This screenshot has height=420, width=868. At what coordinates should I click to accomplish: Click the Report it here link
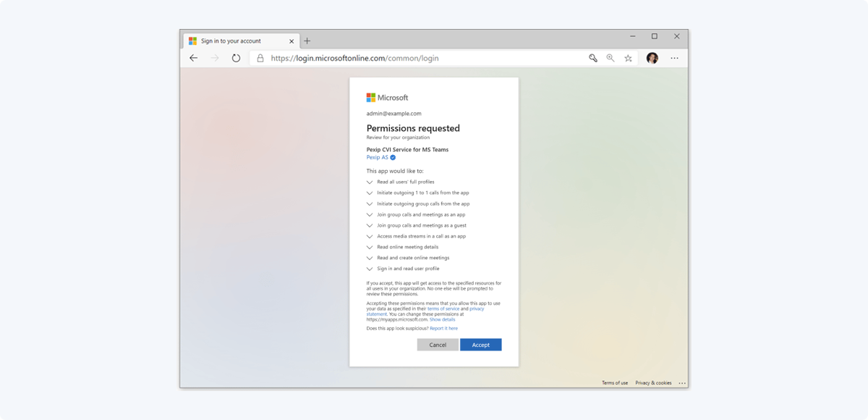(443, 328)
